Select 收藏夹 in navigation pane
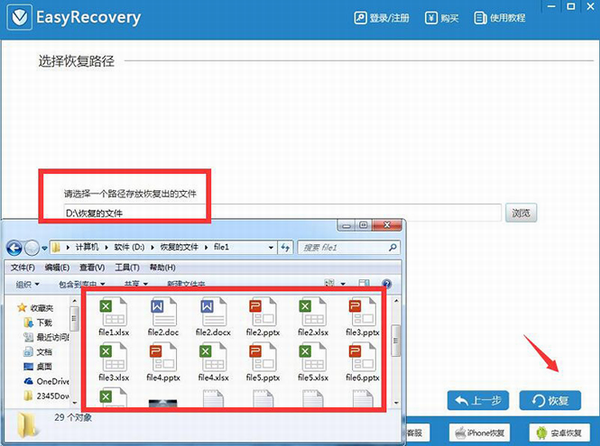This screenshot has height=446, width=600. tap(35, 308)
